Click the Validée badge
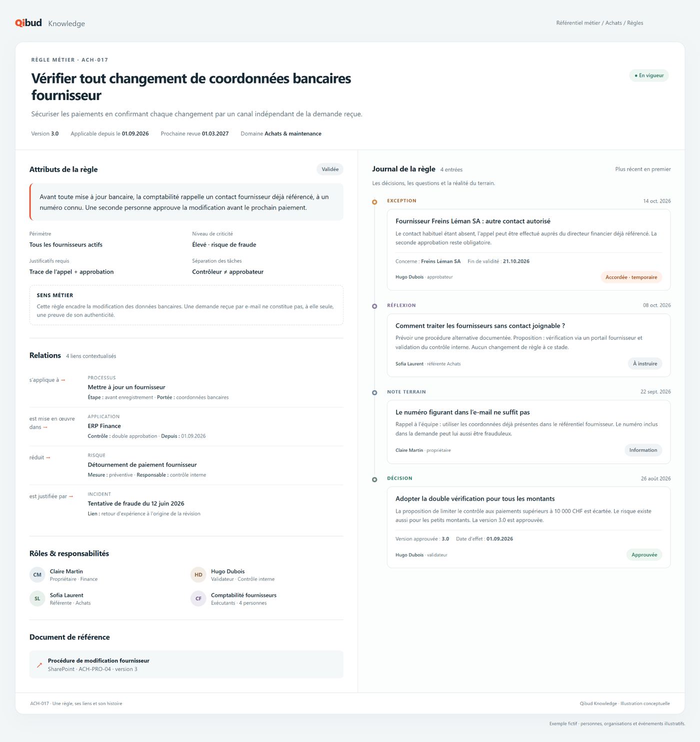The width and height of the screenshot is (700, 742). coord(330,169)
